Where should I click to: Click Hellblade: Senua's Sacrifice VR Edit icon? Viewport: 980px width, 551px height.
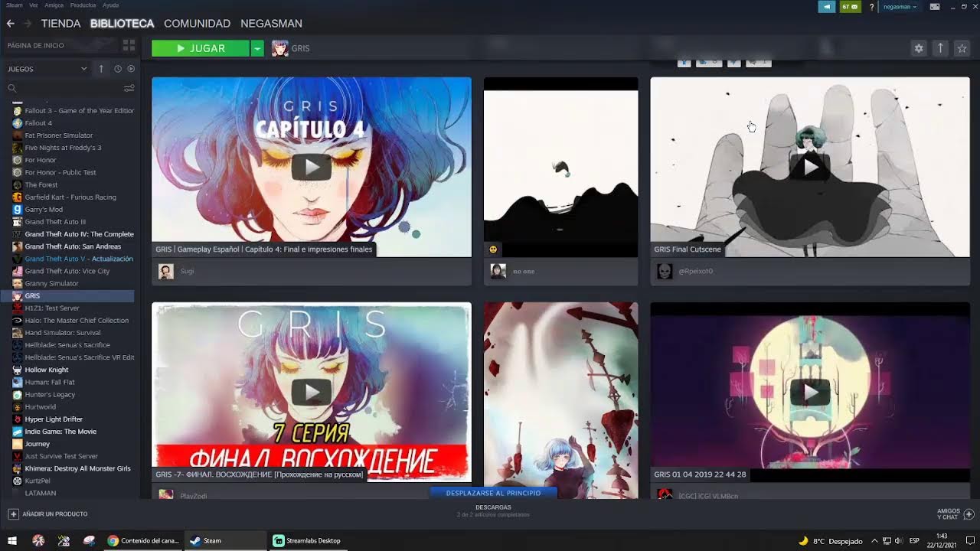18,357
